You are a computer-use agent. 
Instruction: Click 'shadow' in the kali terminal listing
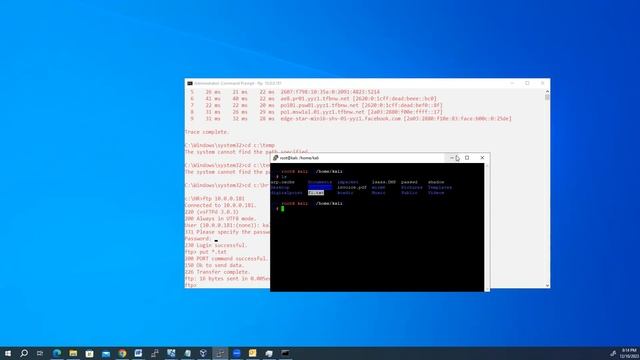point(436,182)
